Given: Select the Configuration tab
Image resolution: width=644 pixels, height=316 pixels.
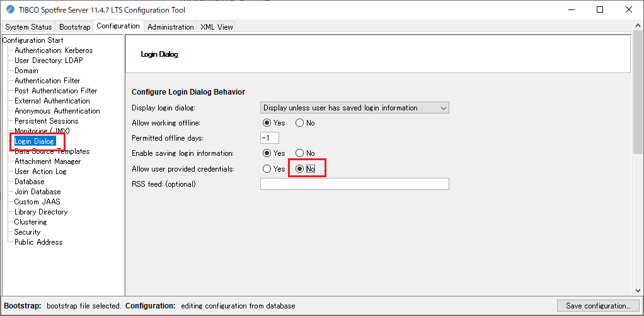Looking at the screenshot, I should [x=118, y=26].
